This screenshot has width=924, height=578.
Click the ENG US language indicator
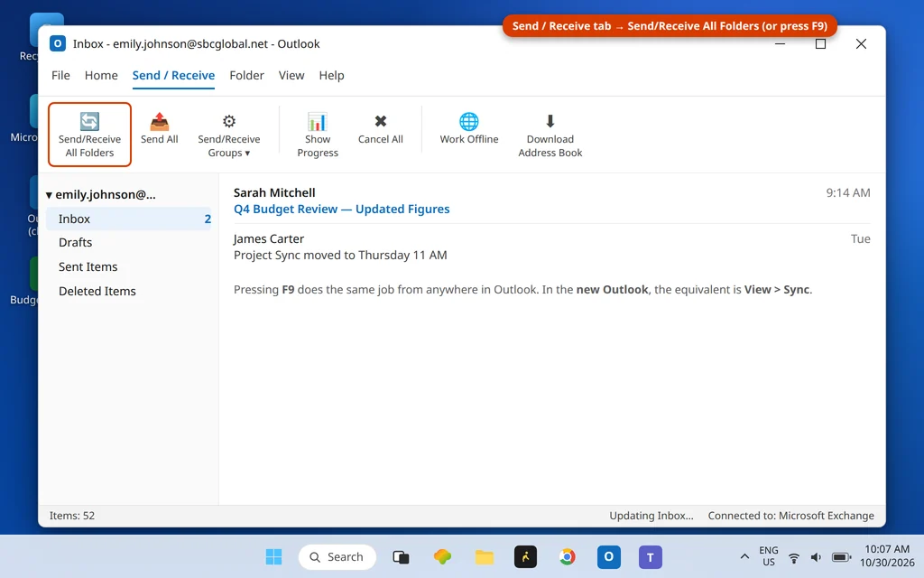coord(769,556)
